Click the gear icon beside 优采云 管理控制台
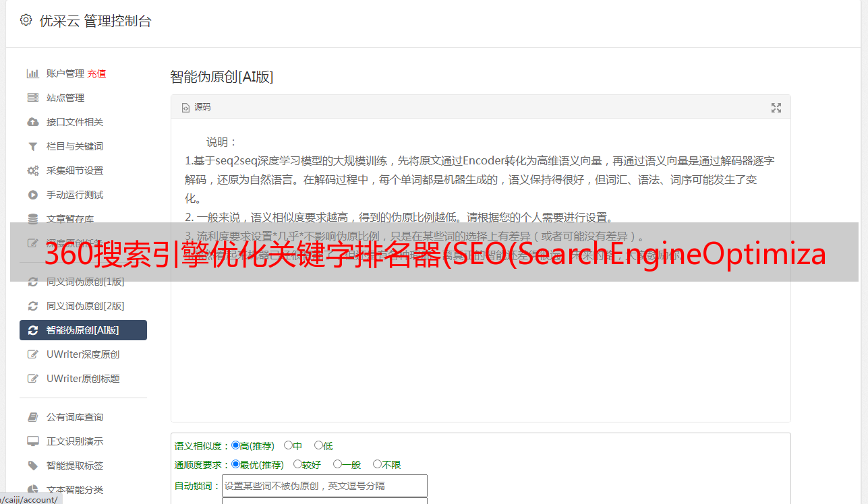Image resolution: width=868 pixels, height=504 pixels. [x=26, y=20]
